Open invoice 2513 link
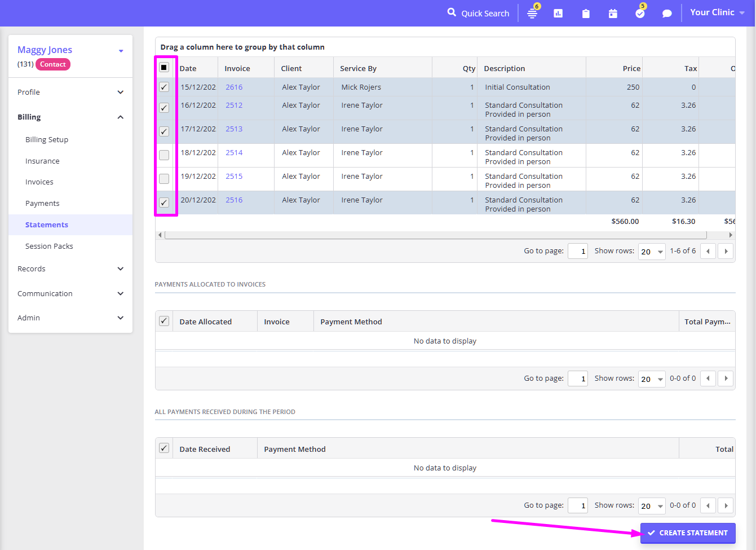Viewport: 756px width, 550px height. pyautogui.click(x=234, y=129)
